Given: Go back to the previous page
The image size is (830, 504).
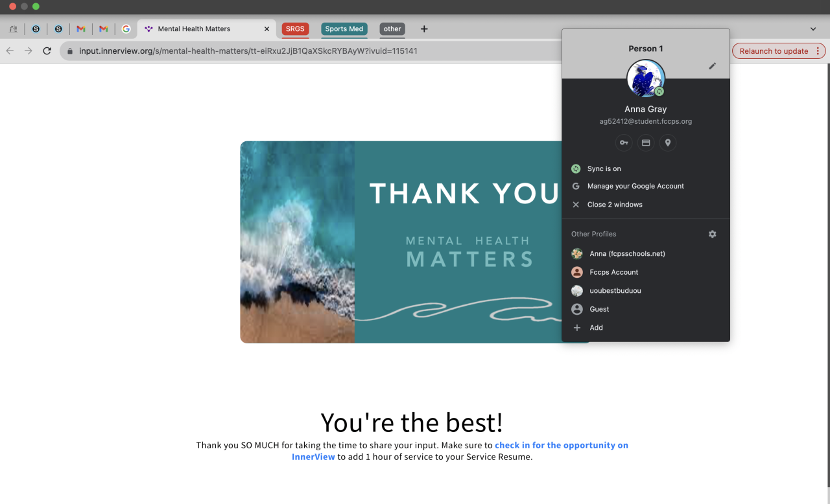Looking at the screenshot, I should (x=10, y=51).
